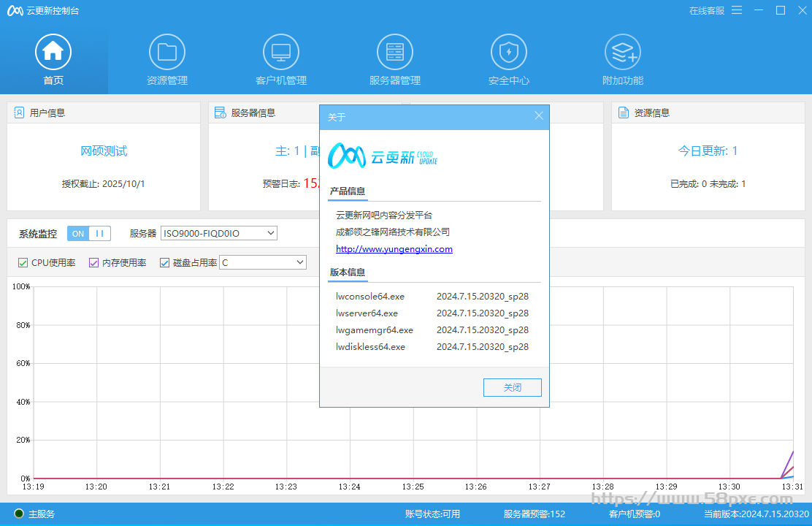This screenshot has width=812, height=526.
Task: Pause system monitoring with the II button
Action: pos(100,234)
